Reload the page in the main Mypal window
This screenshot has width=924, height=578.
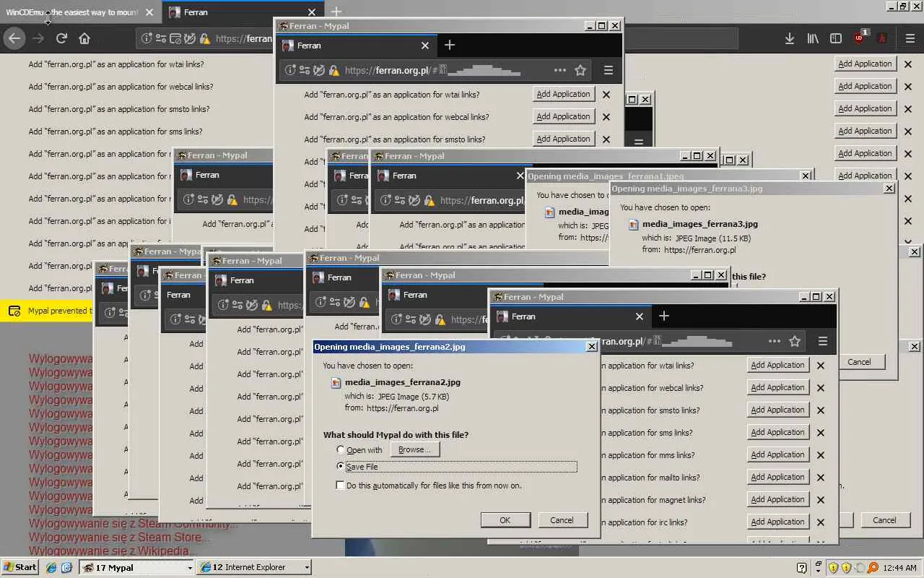click(x=61, y=38)
